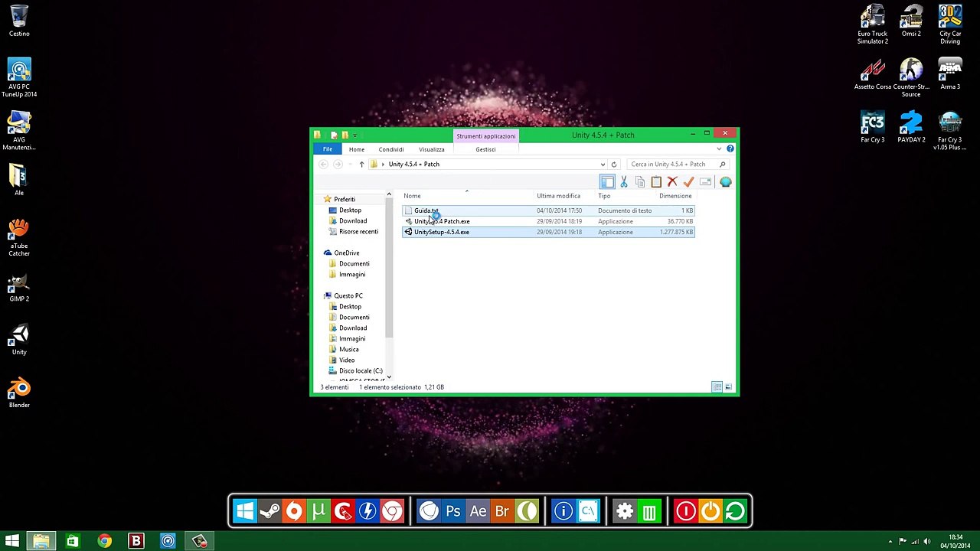Open Musica folder in navigation pane

pos(348,350)
